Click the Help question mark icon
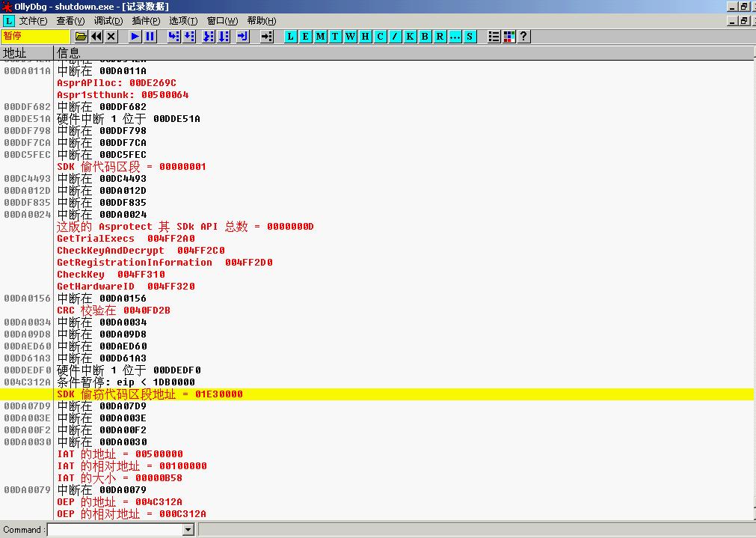This screenshot has height=538, width=756. point(523,37)
